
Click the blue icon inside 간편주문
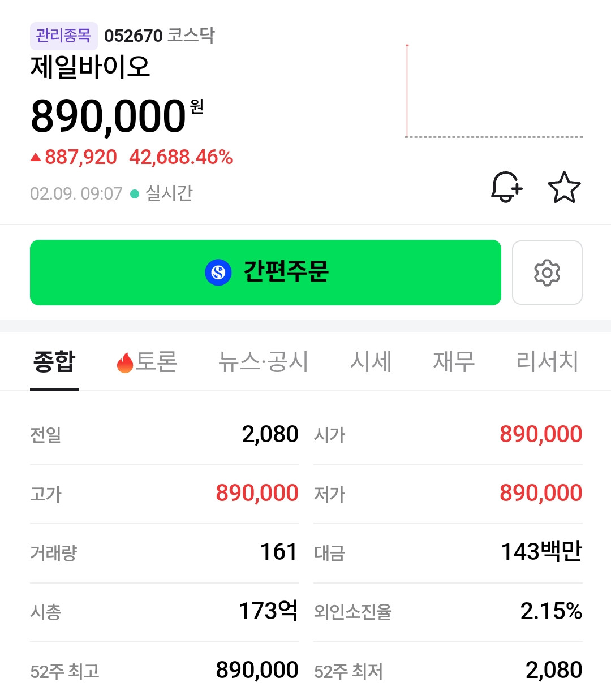click(x=218, y=273)
